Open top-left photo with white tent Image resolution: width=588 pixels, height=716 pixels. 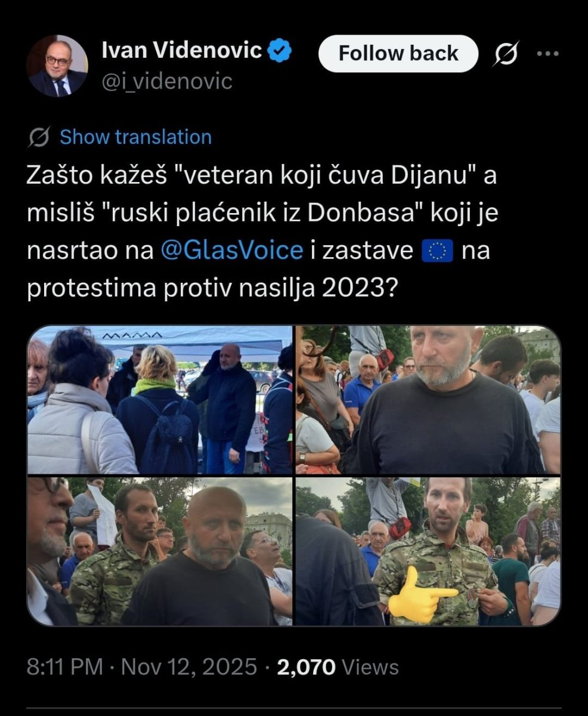pyautogui.click(x=160, y=400)
